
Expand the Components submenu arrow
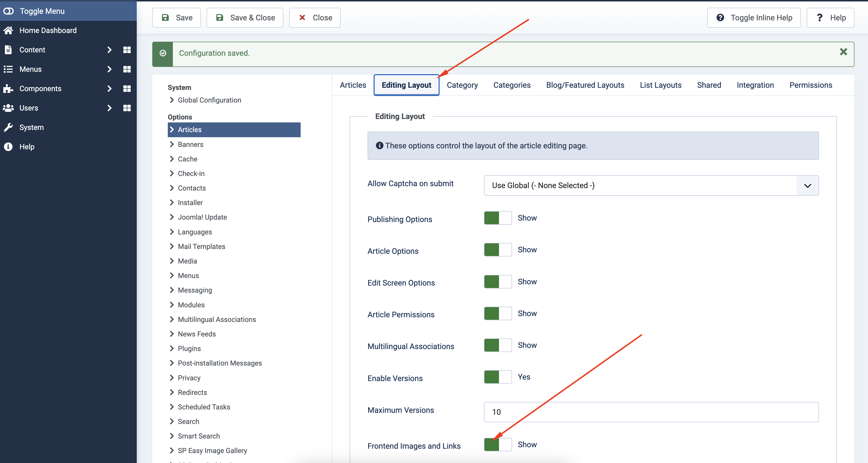tap(109, 89)
